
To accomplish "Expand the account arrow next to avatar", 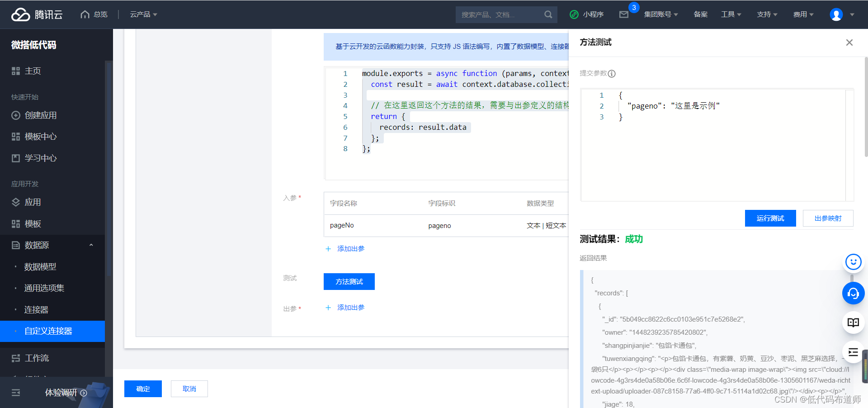I will (x=852, y=14).
